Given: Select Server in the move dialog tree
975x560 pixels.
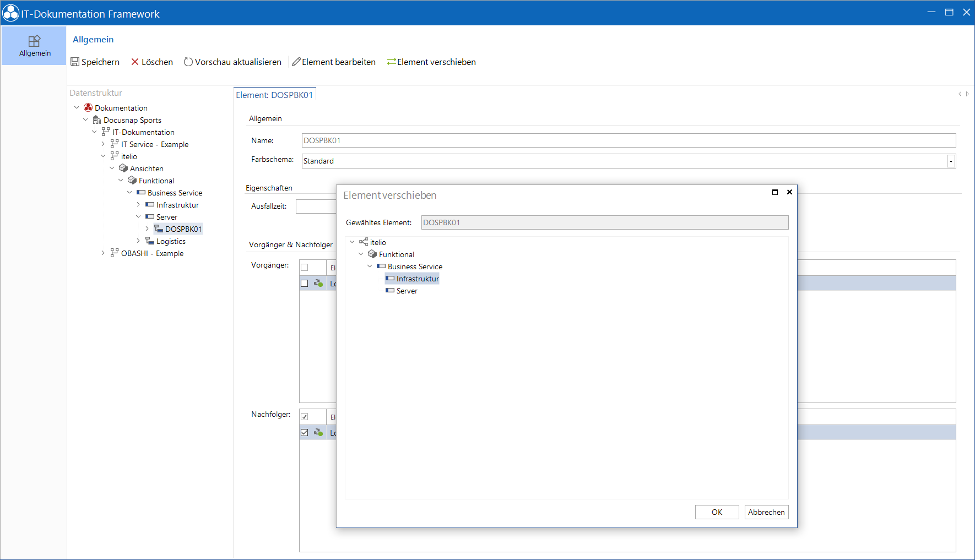Looking at the screenshot, I should (x=407, y=291).
